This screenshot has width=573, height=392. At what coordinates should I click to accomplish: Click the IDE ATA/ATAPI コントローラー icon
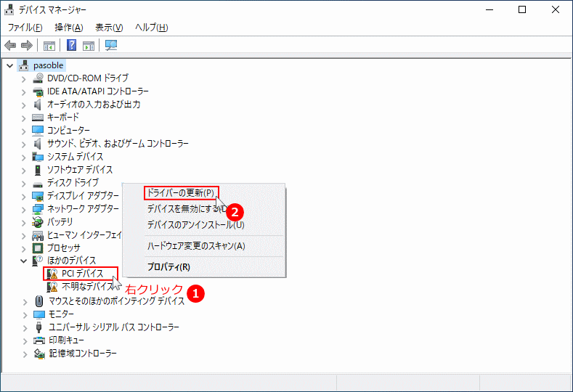pyautogui.click(x=38, y=91)
